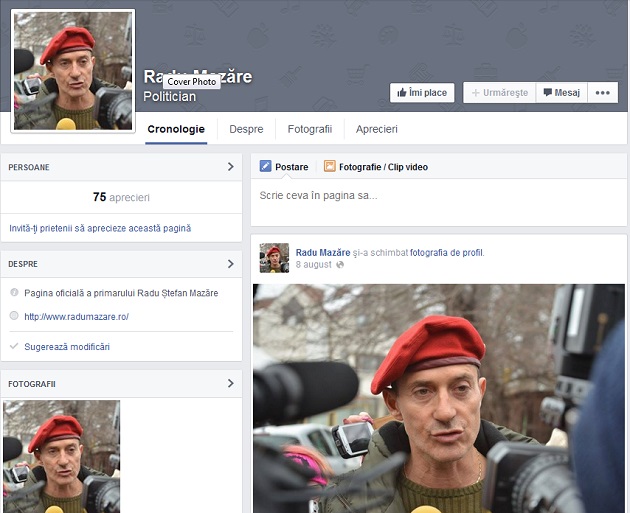Click the Îmi place like button
Screen dimensions: 630x513
click(x=422, y=93)
